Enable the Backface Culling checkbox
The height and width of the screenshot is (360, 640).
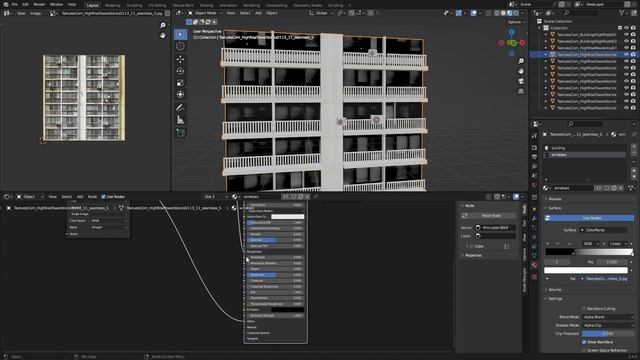[x=584, y=309]
